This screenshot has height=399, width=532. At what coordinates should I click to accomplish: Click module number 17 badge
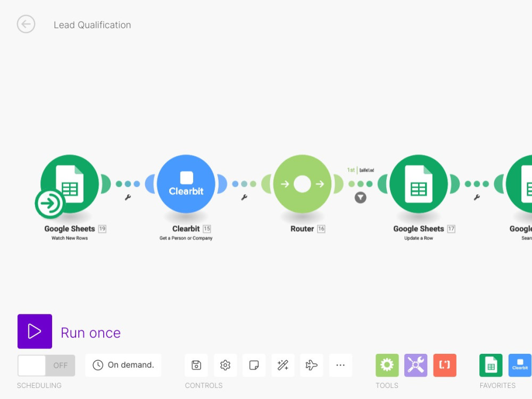(x=451, y=229)
